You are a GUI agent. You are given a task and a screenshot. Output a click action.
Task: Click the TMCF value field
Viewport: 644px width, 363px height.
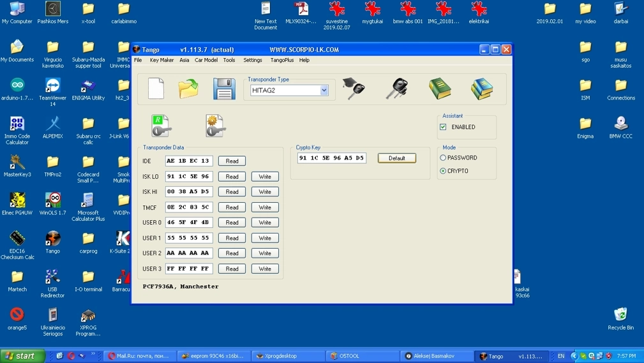pyautogui.click(x=189, y=207)
